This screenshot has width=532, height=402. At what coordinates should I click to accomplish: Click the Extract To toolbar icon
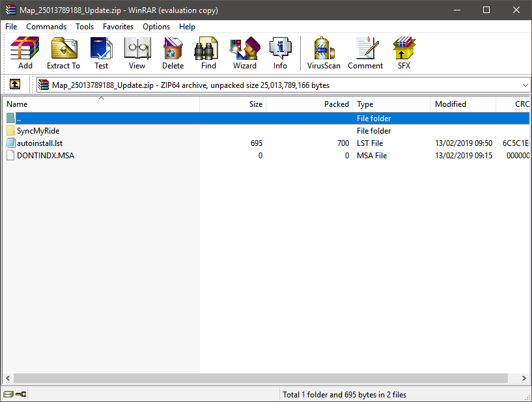pos(63,53)
